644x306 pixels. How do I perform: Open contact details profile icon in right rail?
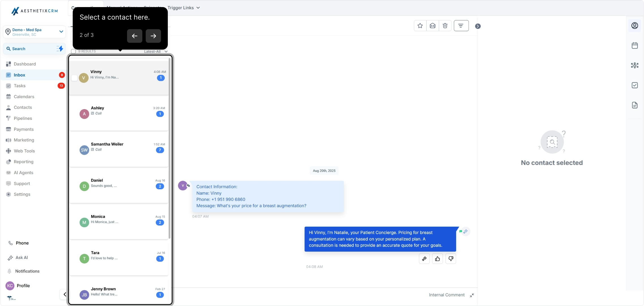point(635,25)
